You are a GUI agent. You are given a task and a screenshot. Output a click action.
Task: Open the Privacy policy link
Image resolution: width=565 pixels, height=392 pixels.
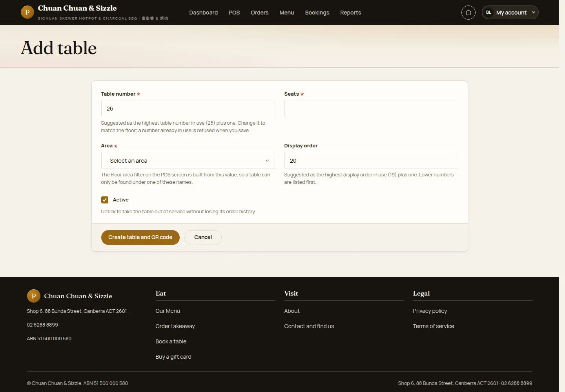click(x=430, y=311)
